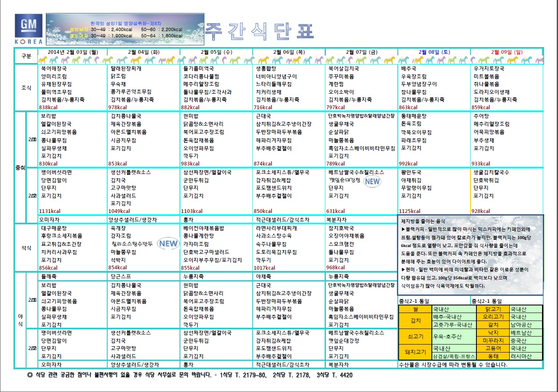Click the NEW badge beside 칠리소스탕수만두
The width and height of the screenshot is (558, 392).
tap(168, 244)
